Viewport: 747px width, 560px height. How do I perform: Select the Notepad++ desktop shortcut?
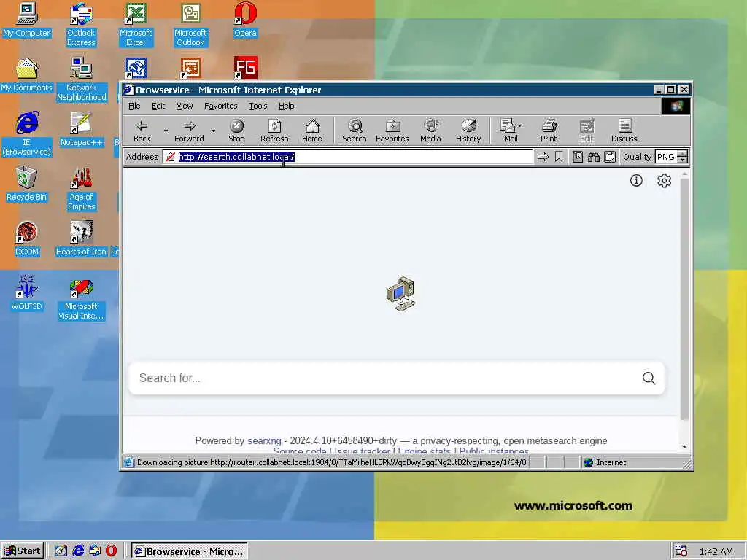pos(81,129)
